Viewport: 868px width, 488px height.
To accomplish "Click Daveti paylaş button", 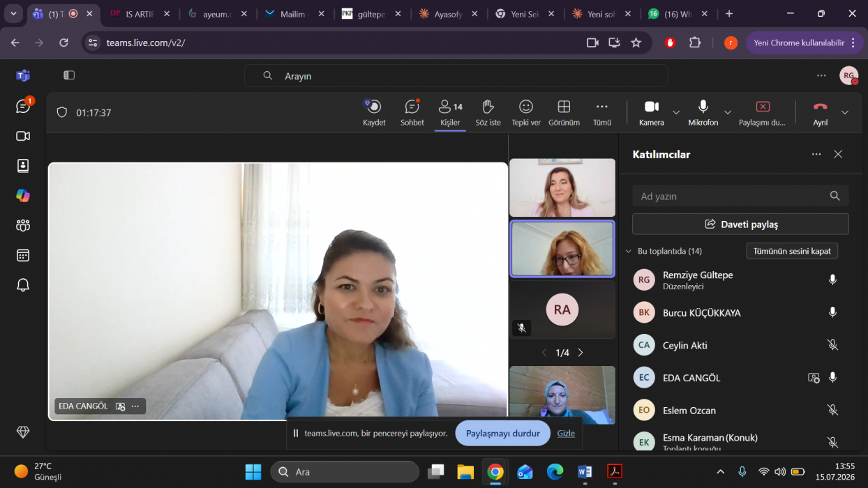I will coord(740,224).
